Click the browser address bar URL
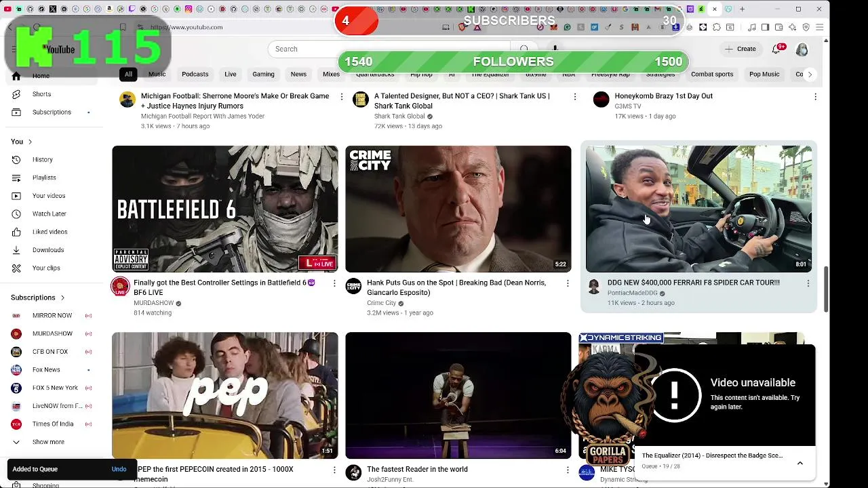The height and width of the screenshot is (488, 868). [186, 27]
